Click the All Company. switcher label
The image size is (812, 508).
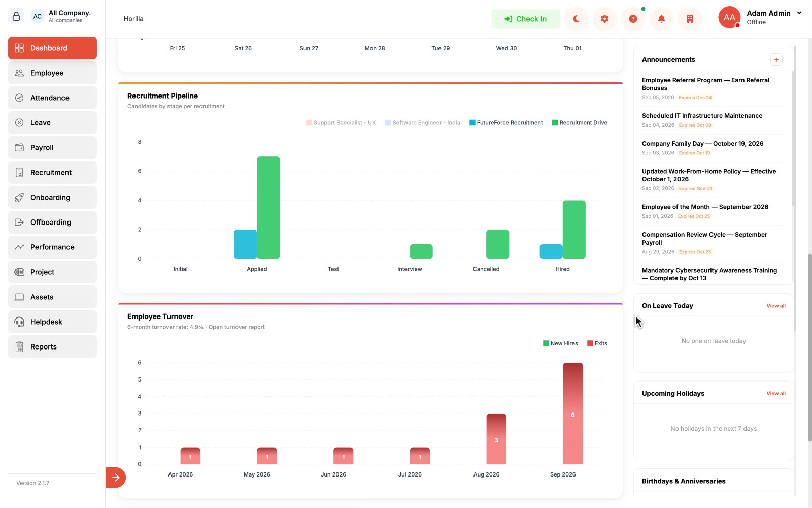pos(70,13)
